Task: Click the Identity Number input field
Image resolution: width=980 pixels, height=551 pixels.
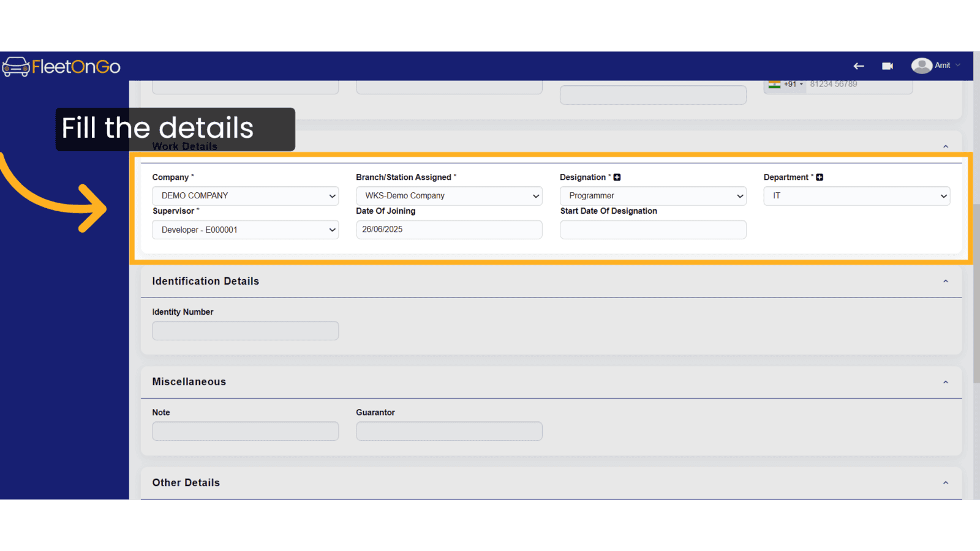Action: click(x=245, y=331)
